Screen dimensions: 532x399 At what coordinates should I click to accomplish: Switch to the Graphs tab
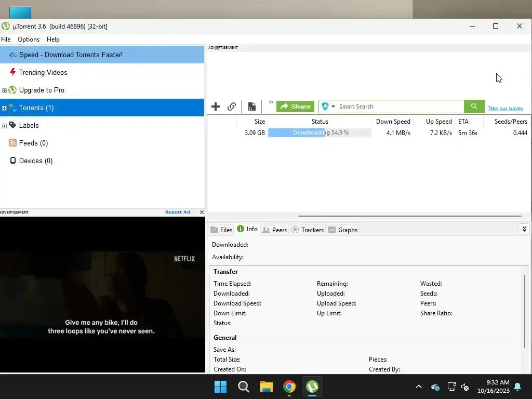(x=343, y=230)
